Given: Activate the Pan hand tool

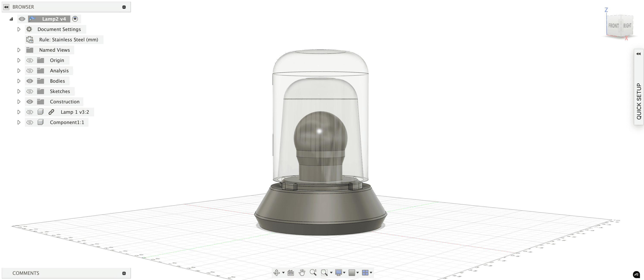Looking at the screenshot, I should pyautogui.click(x=302, y=272).
